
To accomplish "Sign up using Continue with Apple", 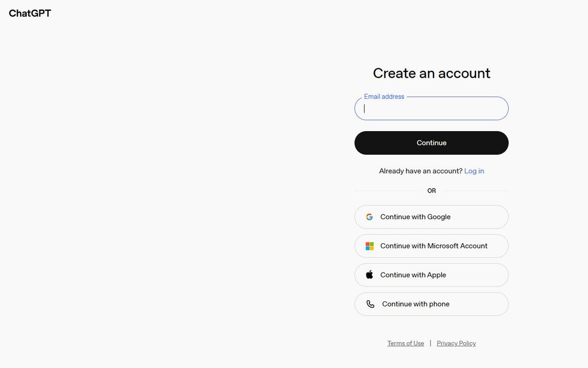I will pos(431,275).
